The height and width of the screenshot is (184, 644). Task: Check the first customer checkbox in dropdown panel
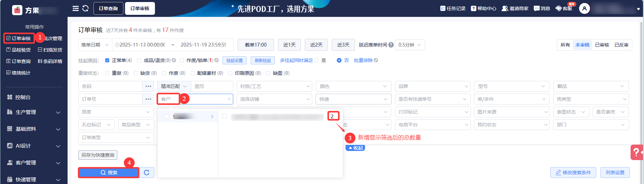tap(167, 117)
